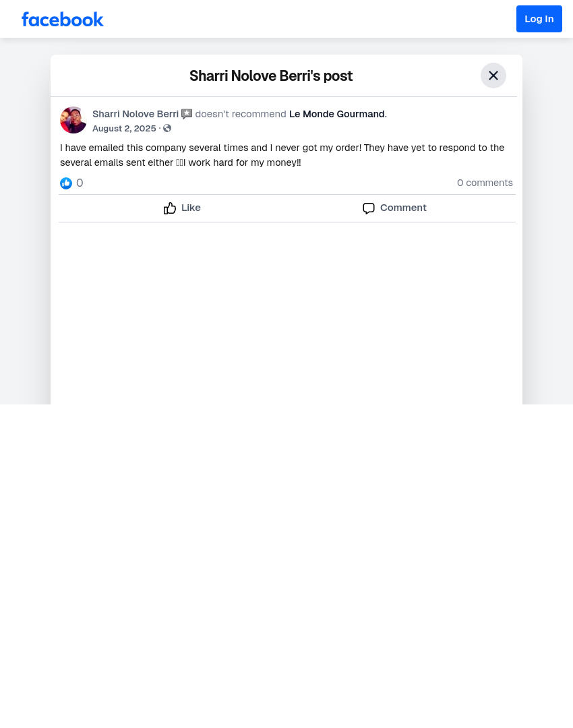Open the 0 comments link
Screen dimensions: 573x728
[x=485, y=183]
